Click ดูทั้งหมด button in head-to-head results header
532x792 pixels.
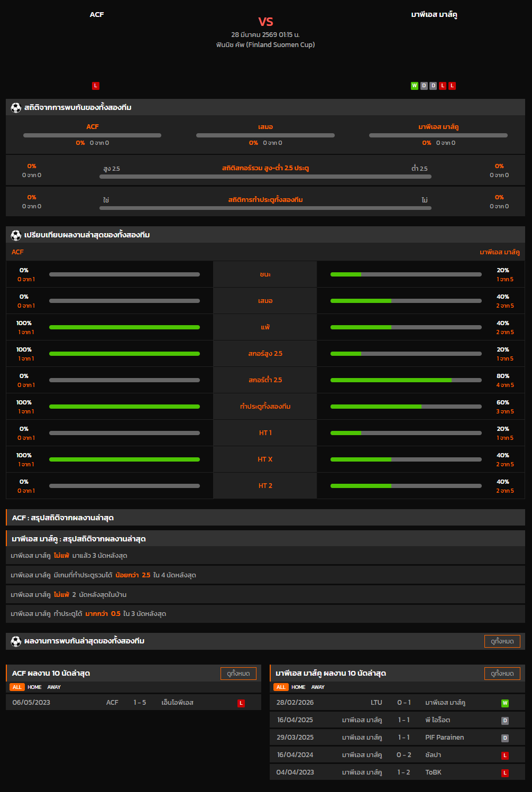coord(502,641)
